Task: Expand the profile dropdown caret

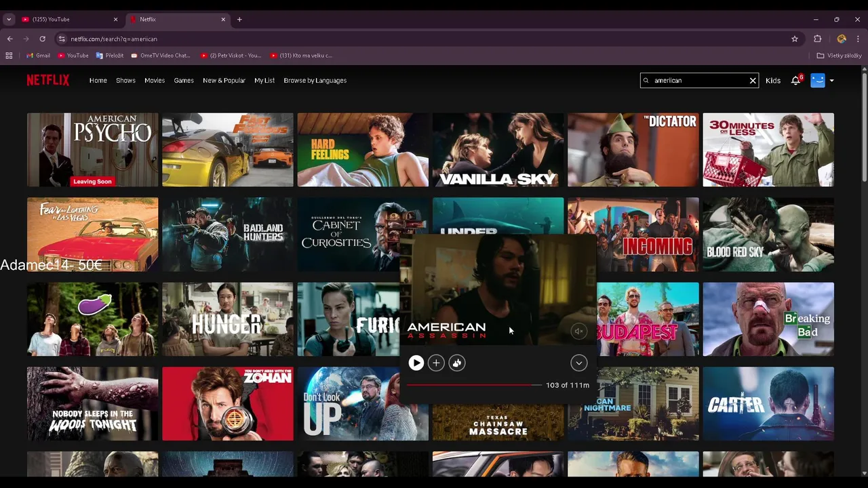Action: pyautogui.click(x=832, y=81)
